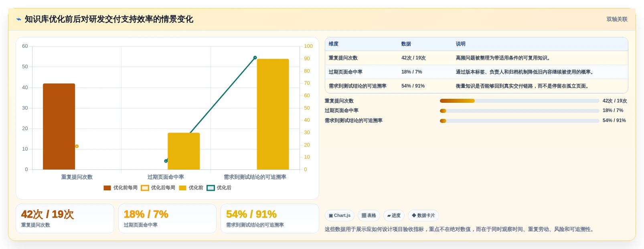Toggle the 优化后 legend item
This screenshot has height=249, width=644.
219,188
